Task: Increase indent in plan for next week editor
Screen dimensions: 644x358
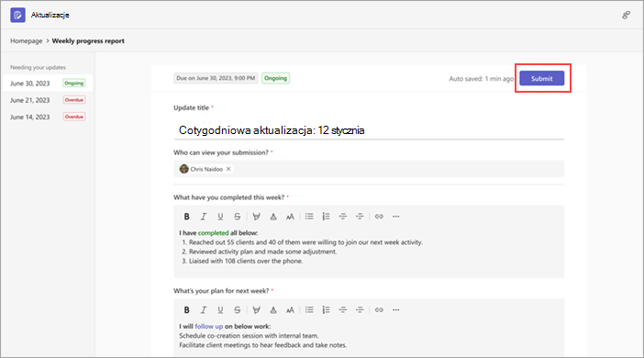Action: [x=360, y=310]
